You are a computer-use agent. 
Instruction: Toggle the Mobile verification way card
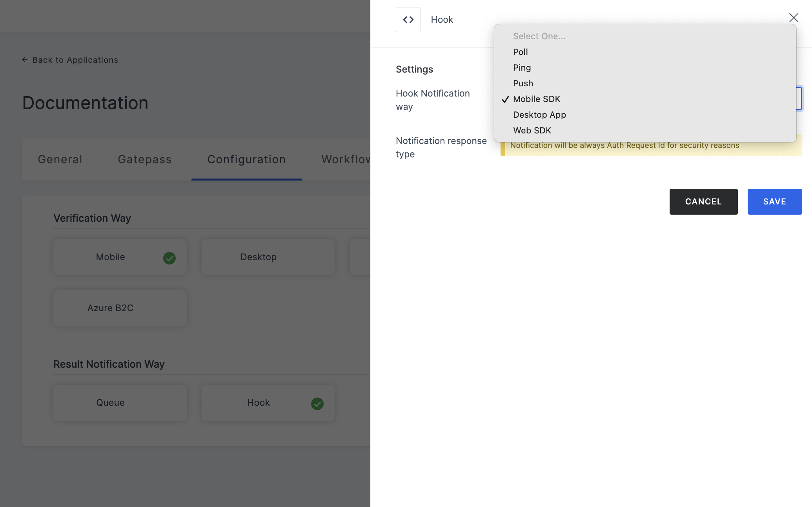click(x=120, y=257)
